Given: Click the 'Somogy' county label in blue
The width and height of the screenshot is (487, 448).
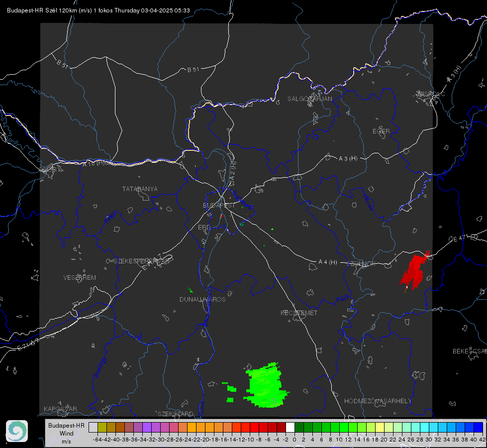Looking at the screenshot, I should coord(100,367).
